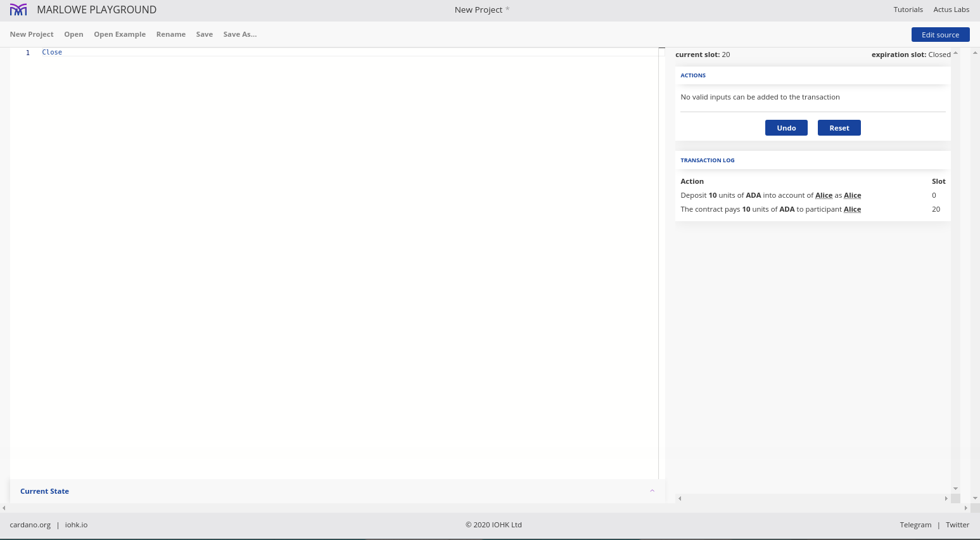
Task: Click 'No valid inputs can be added' message
Action: (x=760, y=97)
